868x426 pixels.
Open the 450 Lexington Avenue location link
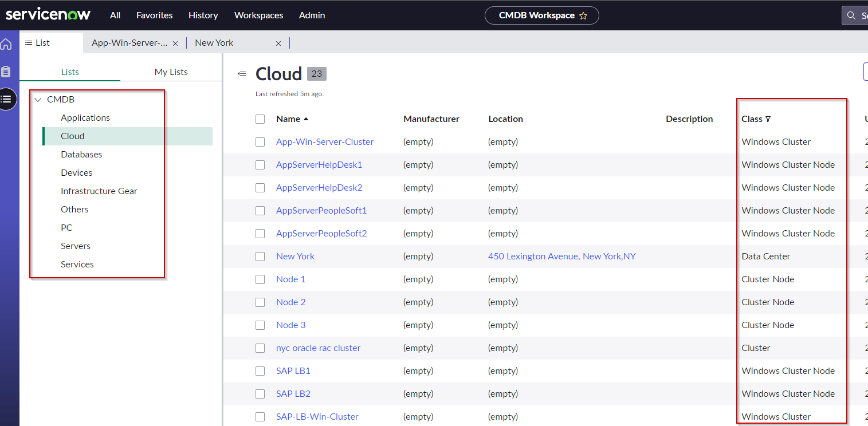click(x=562, y=257)
